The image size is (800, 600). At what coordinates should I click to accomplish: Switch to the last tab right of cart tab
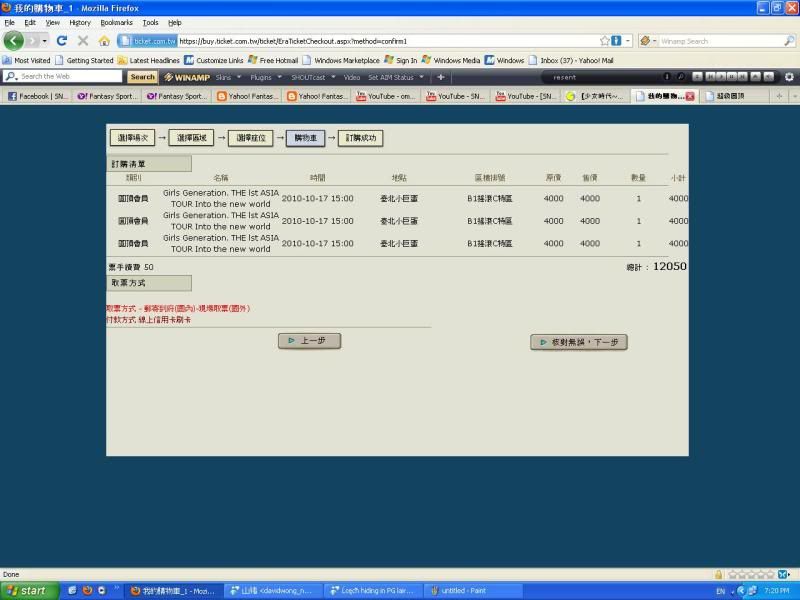coord(731,96)
